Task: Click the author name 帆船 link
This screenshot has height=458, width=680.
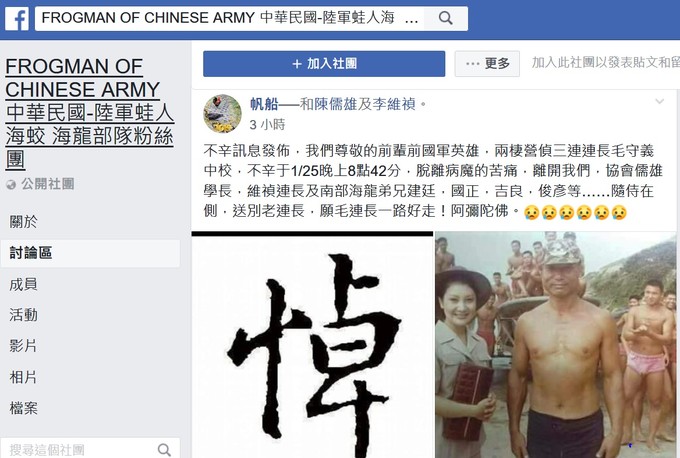Action: (x=264, y=104)
